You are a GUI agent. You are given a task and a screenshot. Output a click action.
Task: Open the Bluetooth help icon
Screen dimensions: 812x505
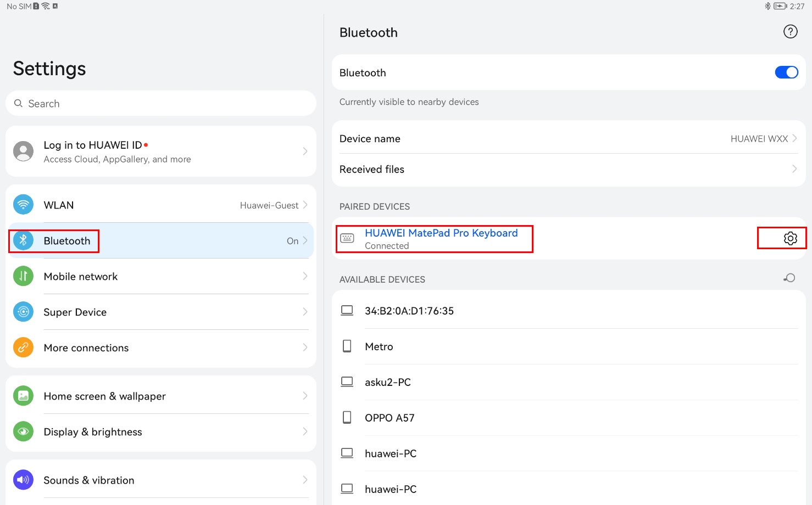point(790,32)
